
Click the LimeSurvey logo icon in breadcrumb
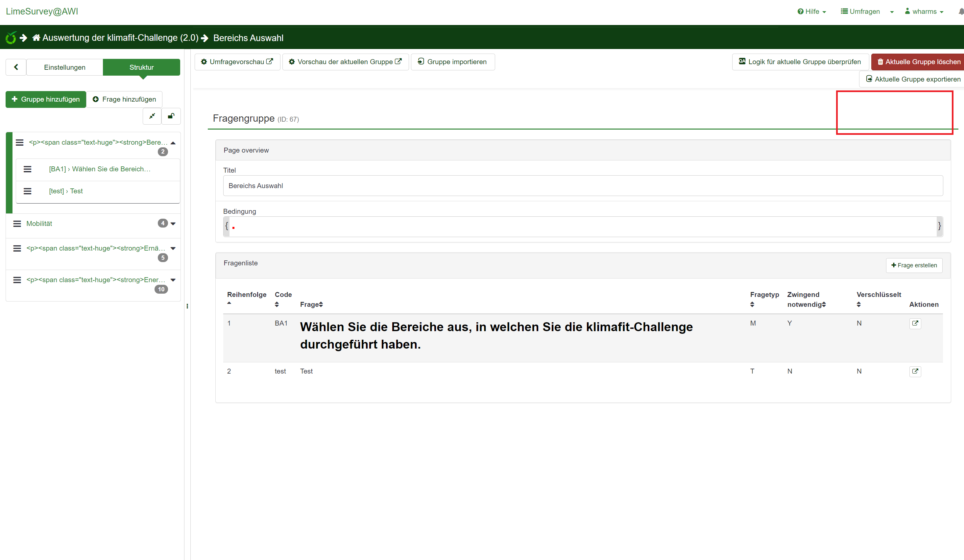(x=11, y=37)
